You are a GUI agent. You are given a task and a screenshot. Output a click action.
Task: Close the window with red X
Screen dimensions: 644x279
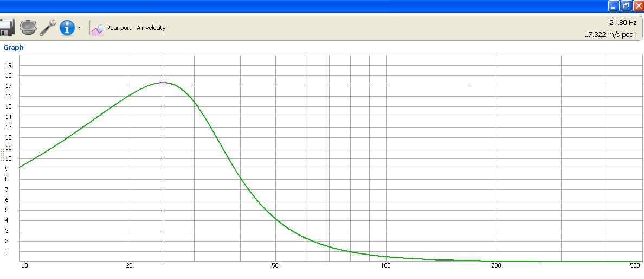tap(639, 6)
